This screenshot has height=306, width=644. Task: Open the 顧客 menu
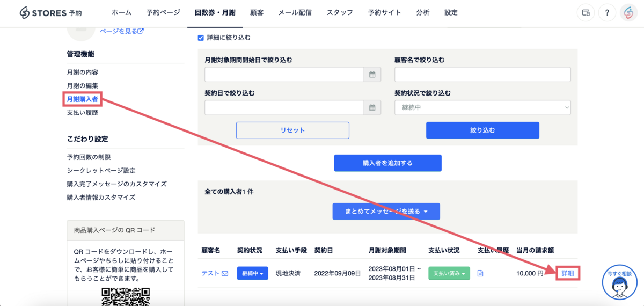(x=257, y=13)
